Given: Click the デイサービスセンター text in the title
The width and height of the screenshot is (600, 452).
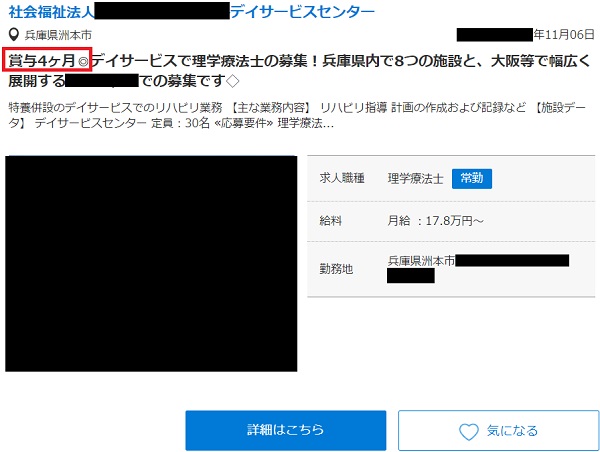Looking at the screenshot, I should 302,12.
